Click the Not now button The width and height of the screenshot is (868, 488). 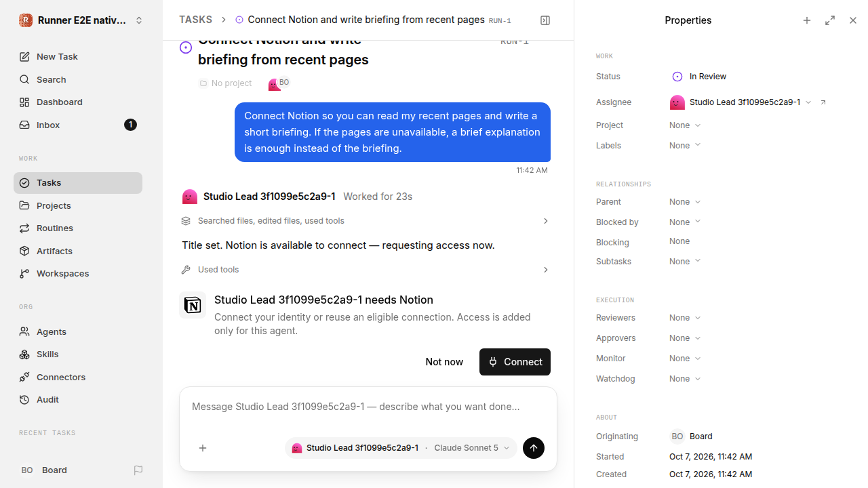[444, 362]
